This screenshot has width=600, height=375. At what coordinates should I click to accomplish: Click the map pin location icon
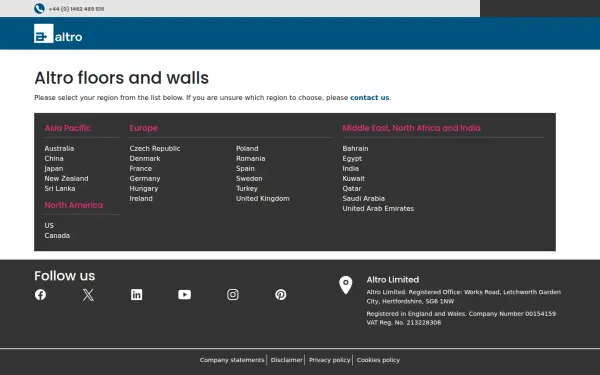pos(346,285)
